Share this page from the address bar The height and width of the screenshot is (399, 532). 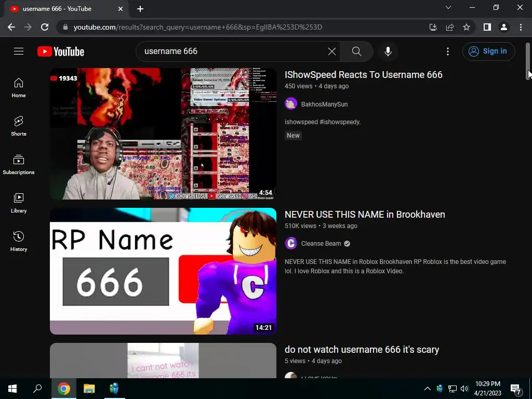coord(450,27)
